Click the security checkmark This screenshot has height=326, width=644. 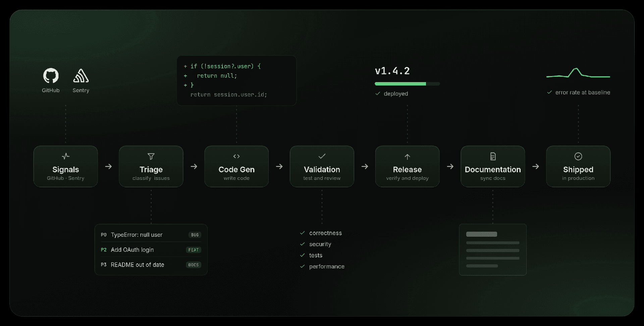(302, 244)
